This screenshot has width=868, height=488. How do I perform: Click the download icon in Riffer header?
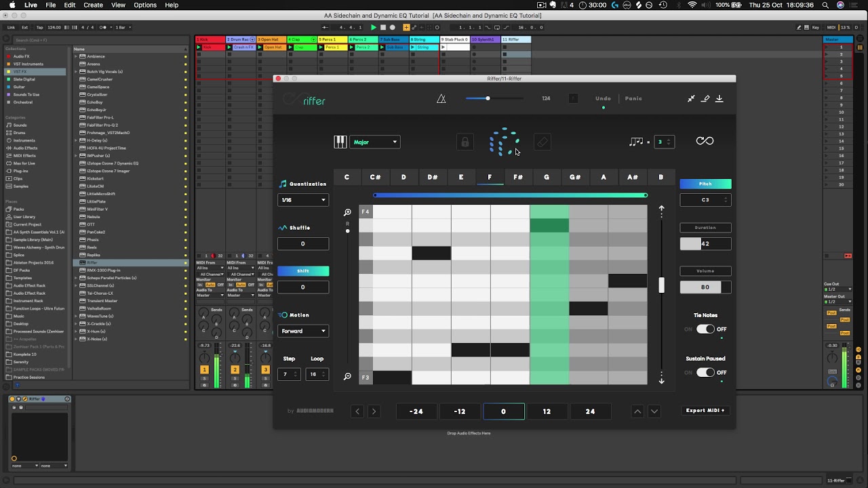click(x=719, y=98)
